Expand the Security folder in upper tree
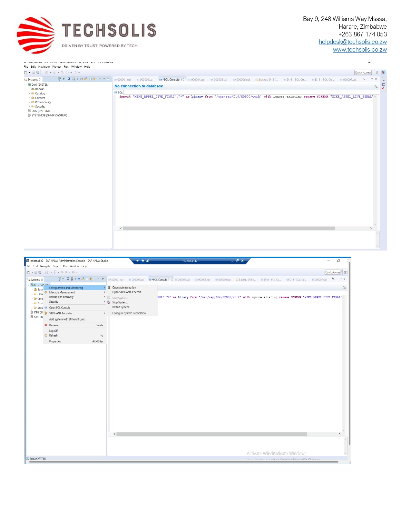Screen dimensions: 411x532 point(29,107)
